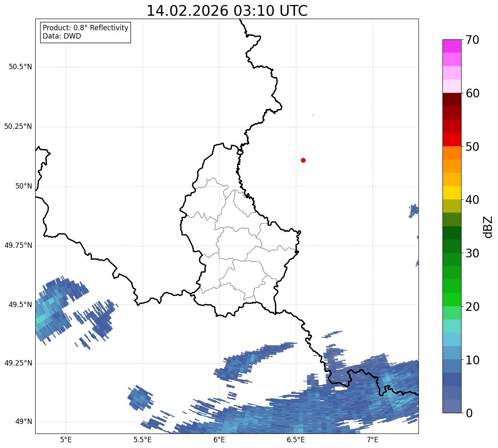Click the 50.25°N latitude label
The width and height of the screenshot is (498, 448).
point(18,126)
